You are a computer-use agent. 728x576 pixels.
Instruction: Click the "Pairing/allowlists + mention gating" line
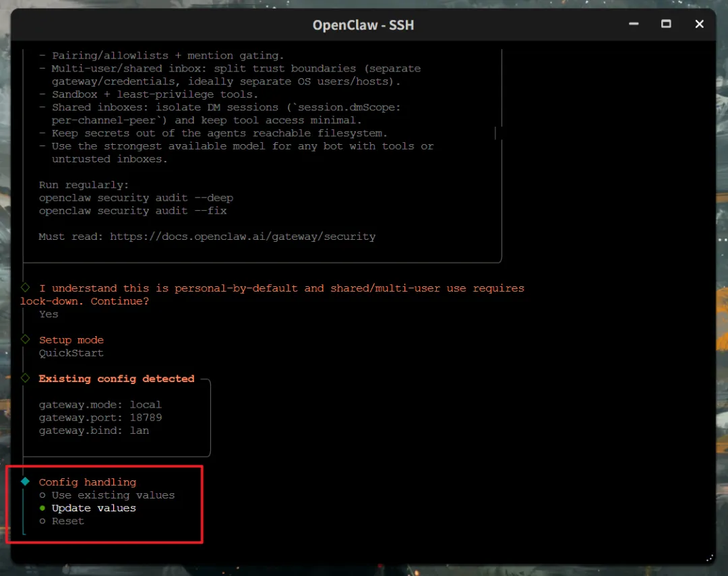point(161,56)
